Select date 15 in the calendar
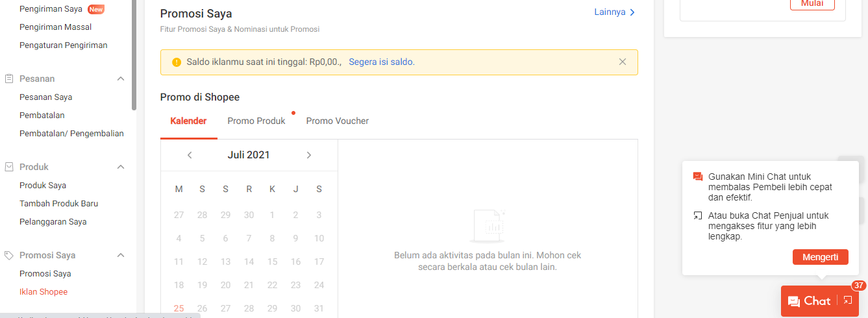Image resolution: width=868 pixels, height=318 pixels. [x=273, y=262]
